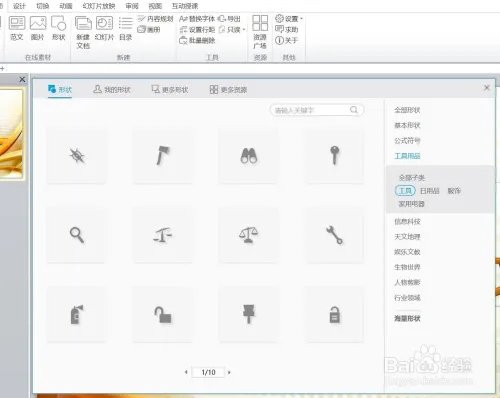Choose the 家用电器 subcategory
Screen dimensions: 500x398
pyautogui.click(x=412, y=204)
